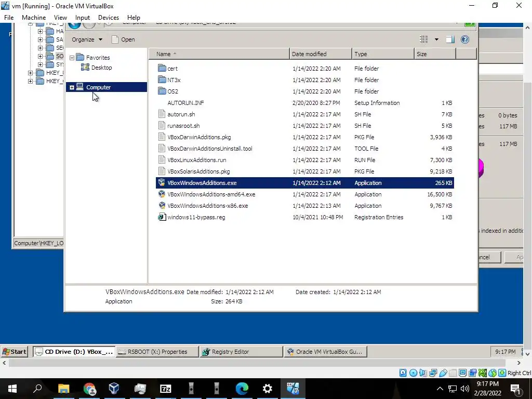Screen dimensions: 532x399
Task: Click VirtualBox audio status icon
Action: [423, 373]
